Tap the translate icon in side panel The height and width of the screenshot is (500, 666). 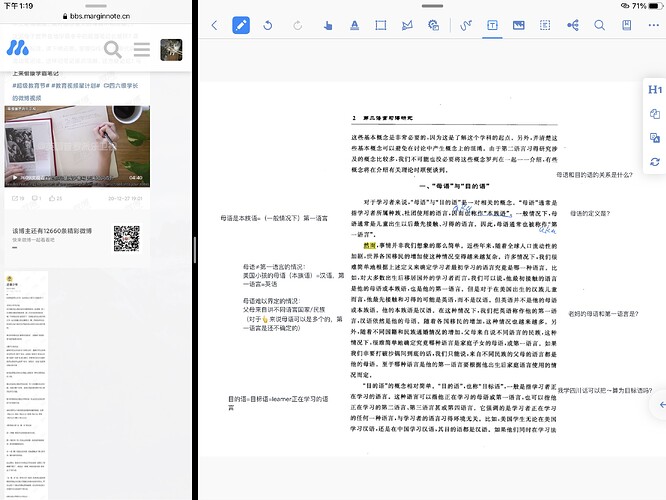click(655, 138)
